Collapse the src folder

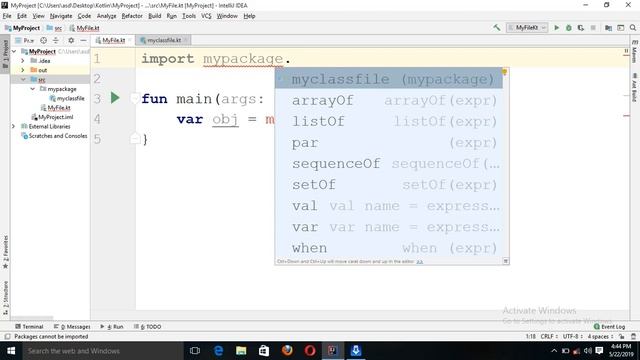pos(23,80)
